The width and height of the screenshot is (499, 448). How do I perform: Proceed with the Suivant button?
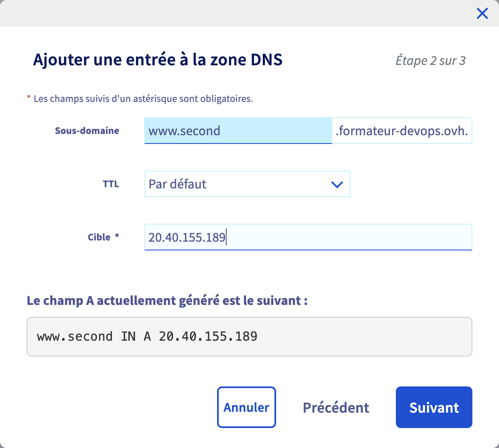click(434, 408)
